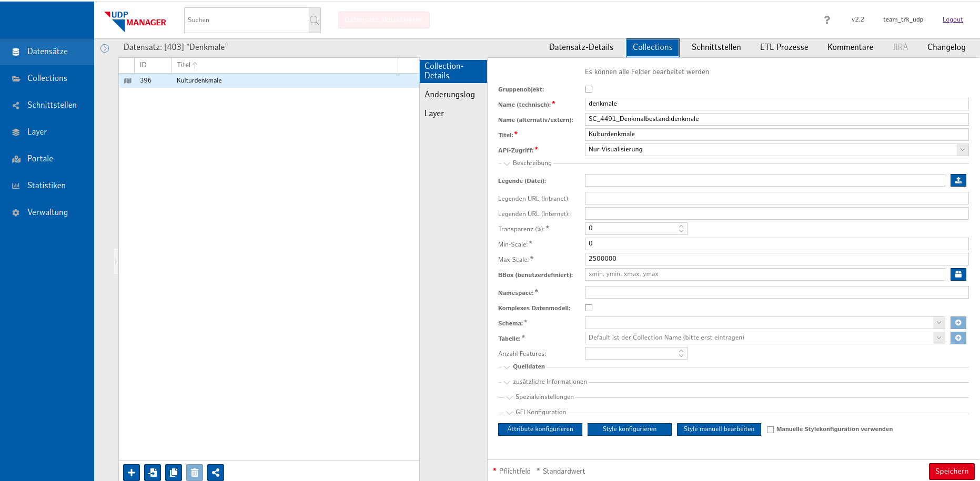Enable Komplexes Datenmodell checkbox
Viewport: 980px width, 481px height.
pyautogui.click(x=589, y=308)
